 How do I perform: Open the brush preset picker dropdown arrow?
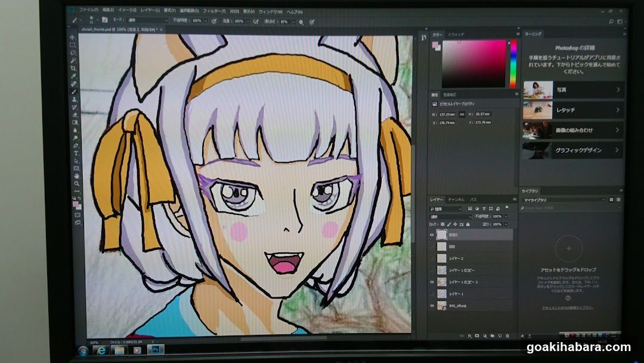coord(98,20)
